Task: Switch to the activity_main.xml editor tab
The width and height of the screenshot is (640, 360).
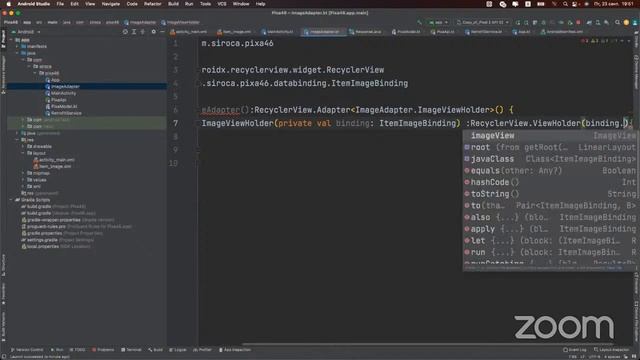Action: 189,32
